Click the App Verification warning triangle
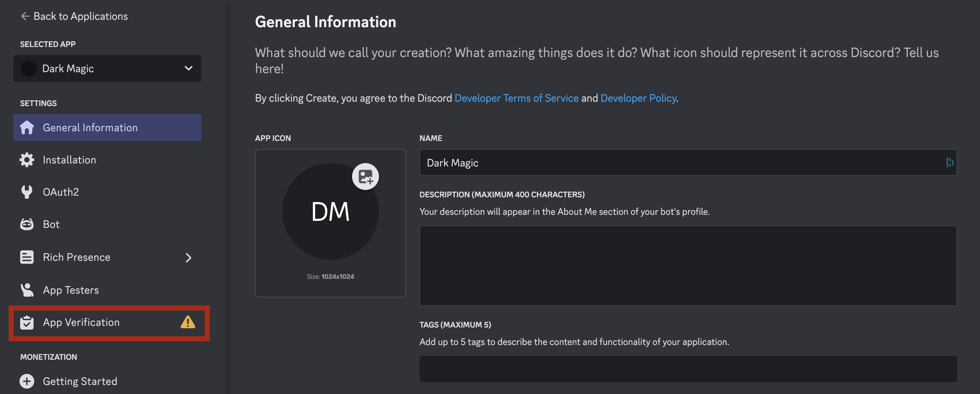The image size is (980, 394). point(188,322)
